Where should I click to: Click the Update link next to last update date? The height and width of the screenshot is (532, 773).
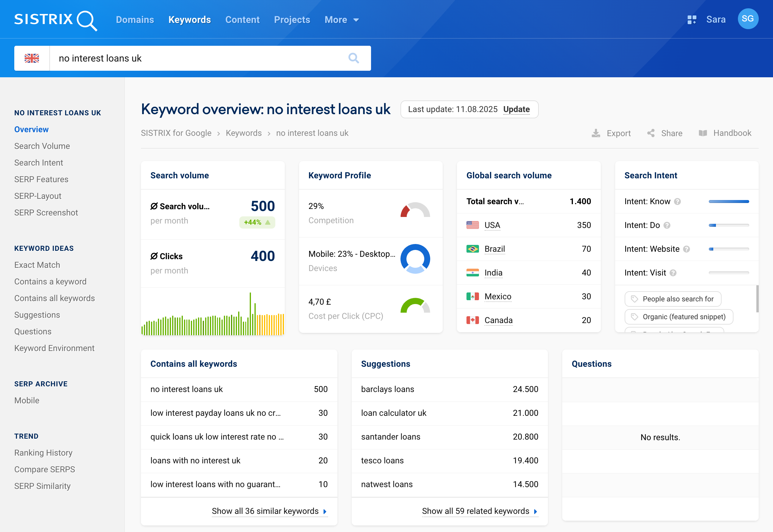click(516, 109)
